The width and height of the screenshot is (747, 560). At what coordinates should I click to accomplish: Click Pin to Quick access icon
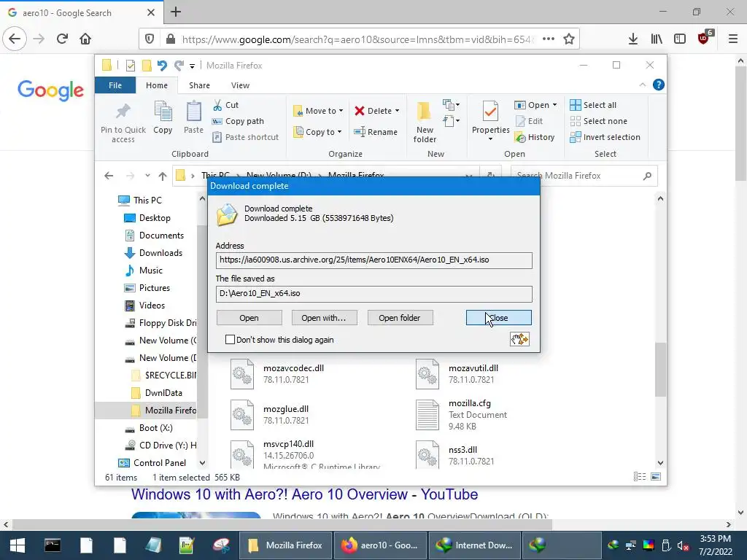123,112
